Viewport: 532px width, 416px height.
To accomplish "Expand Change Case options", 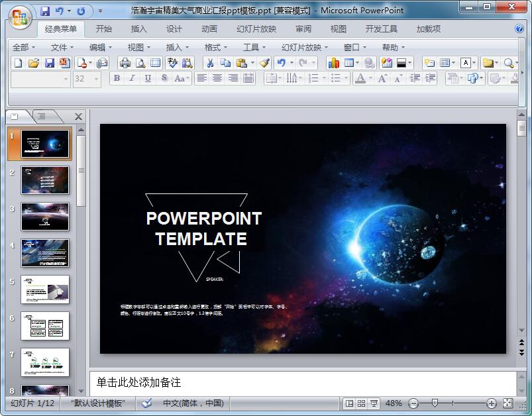I will [x=182, y=78].
